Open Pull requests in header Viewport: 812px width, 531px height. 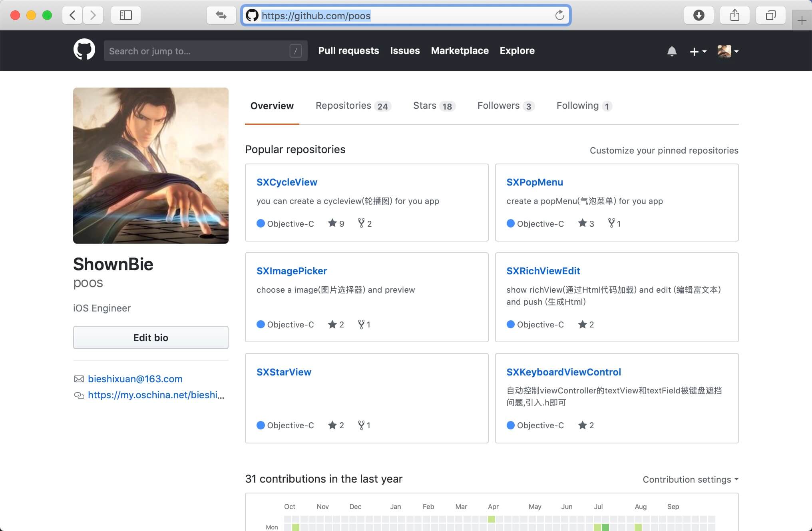pos(348,51)
